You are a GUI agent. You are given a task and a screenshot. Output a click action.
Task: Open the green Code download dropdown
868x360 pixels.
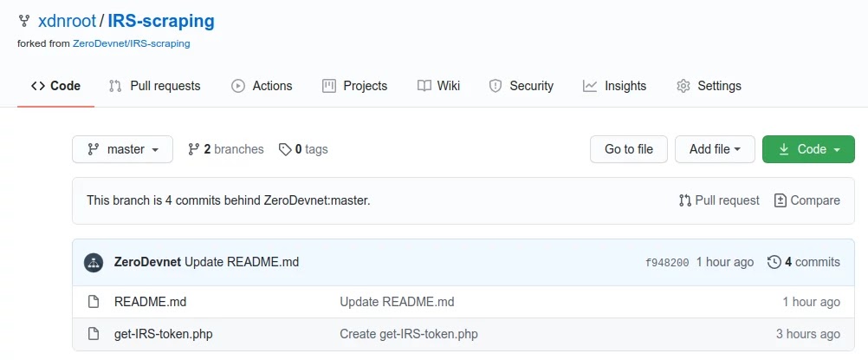(808, 149)
